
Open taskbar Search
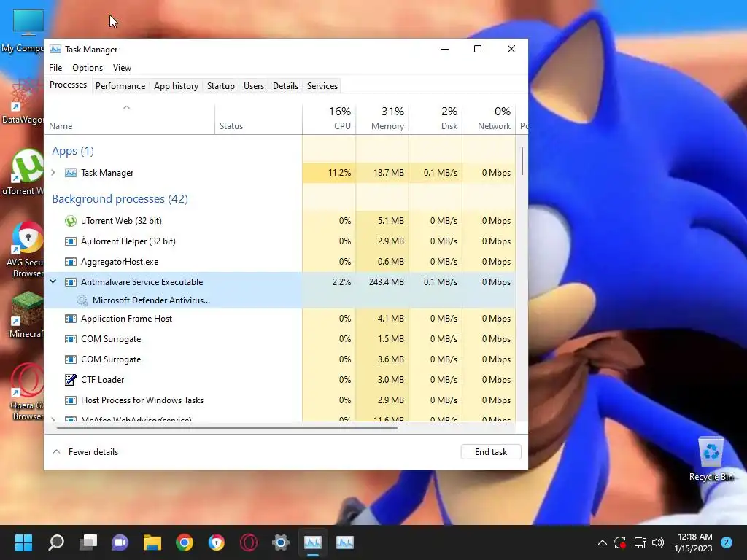pos(55,542)
